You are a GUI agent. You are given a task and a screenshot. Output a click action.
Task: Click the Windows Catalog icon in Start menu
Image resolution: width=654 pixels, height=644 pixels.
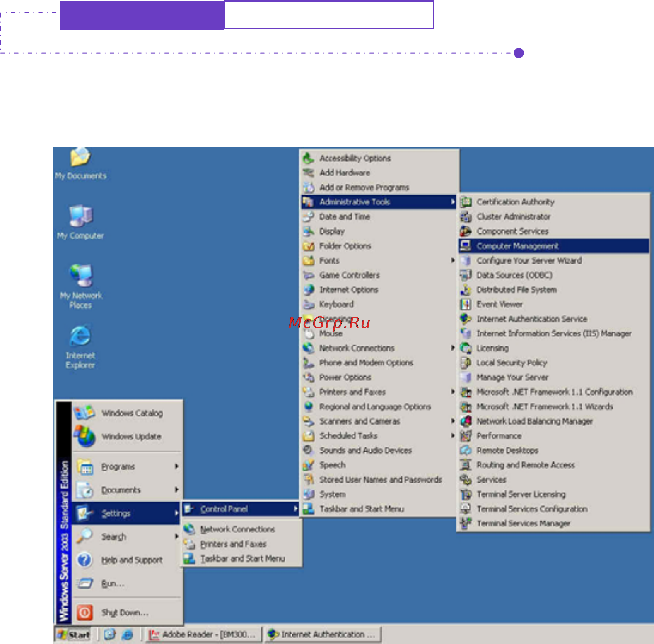click(x=85, y=413)
